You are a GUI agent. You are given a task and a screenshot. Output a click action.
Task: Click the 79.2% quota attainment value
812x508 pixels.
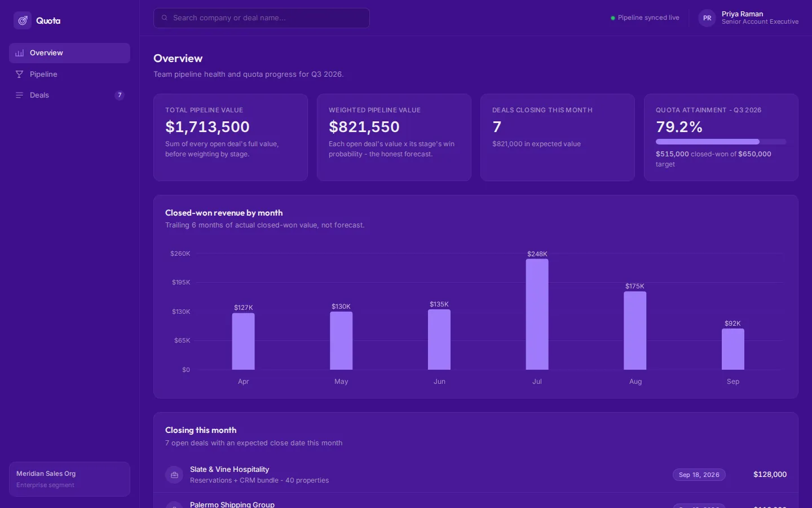tap(679, 127)
